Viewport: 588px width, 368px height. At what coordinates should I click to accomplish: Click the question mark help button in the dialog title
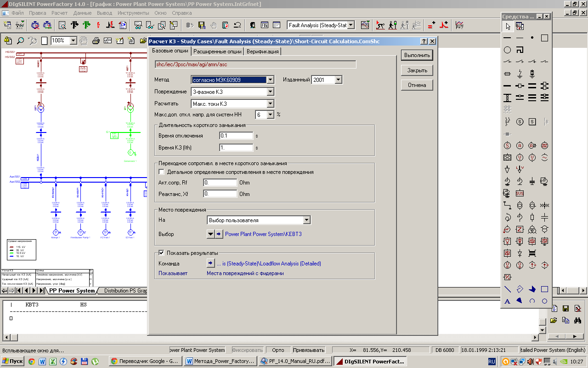click(424, 41)
